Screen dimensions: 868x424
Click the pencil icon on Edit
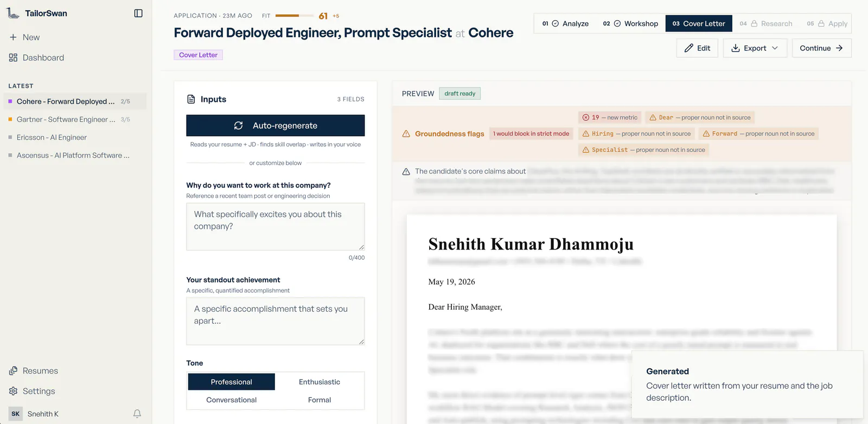click(689, 48)
